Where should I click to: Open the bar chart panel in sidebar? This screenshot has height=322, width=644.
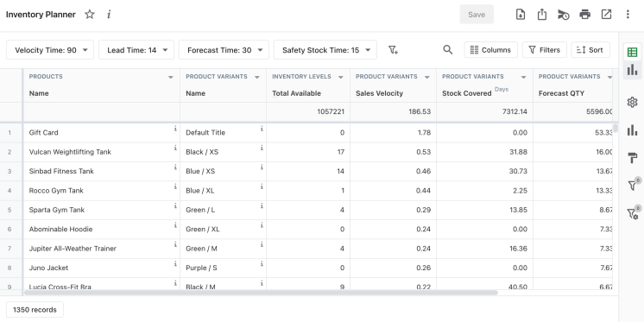[x=632, y=130]
